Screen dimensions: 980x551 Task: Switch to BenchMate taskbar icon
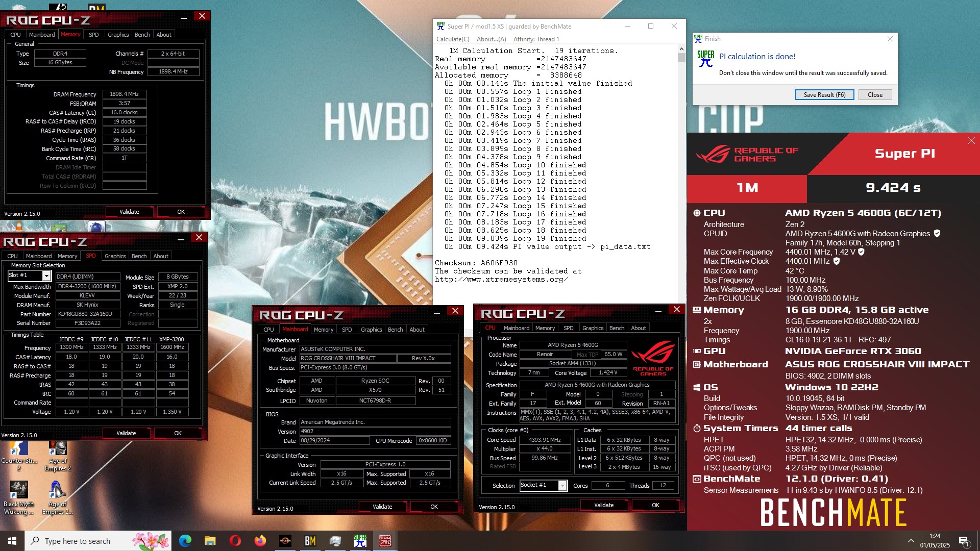310,541
